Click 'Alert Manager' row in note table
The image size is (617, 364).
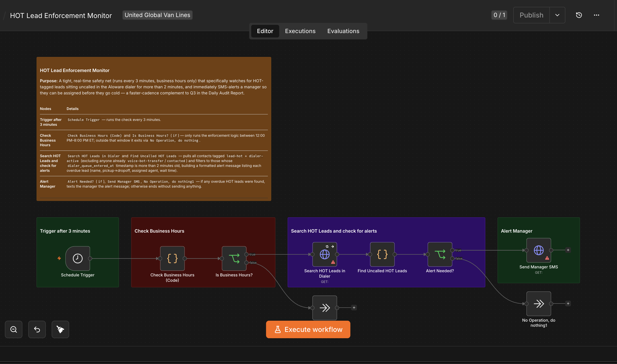click(154, 184)
